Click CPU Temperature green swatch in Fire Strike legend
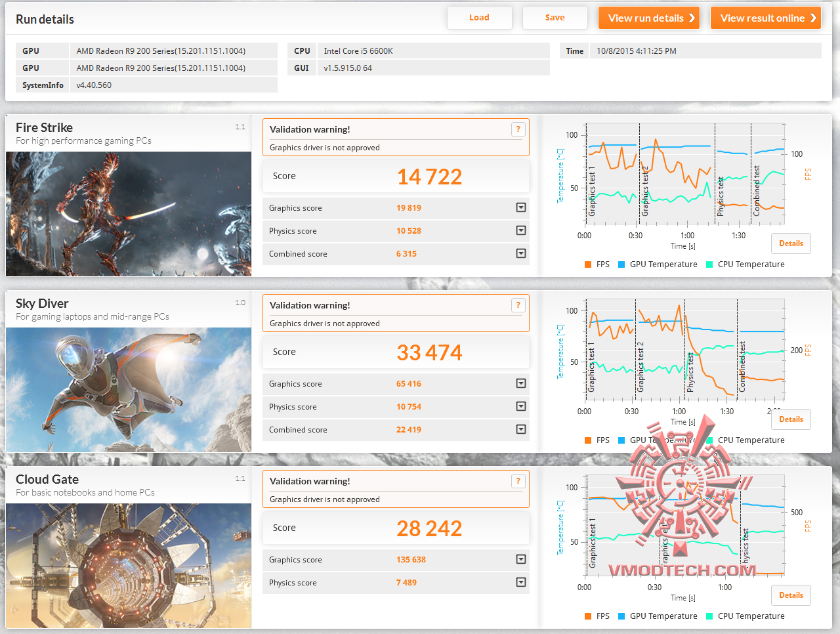Viewport: 840px width, 634px height. pyautogui.click(x=709, y=264)
